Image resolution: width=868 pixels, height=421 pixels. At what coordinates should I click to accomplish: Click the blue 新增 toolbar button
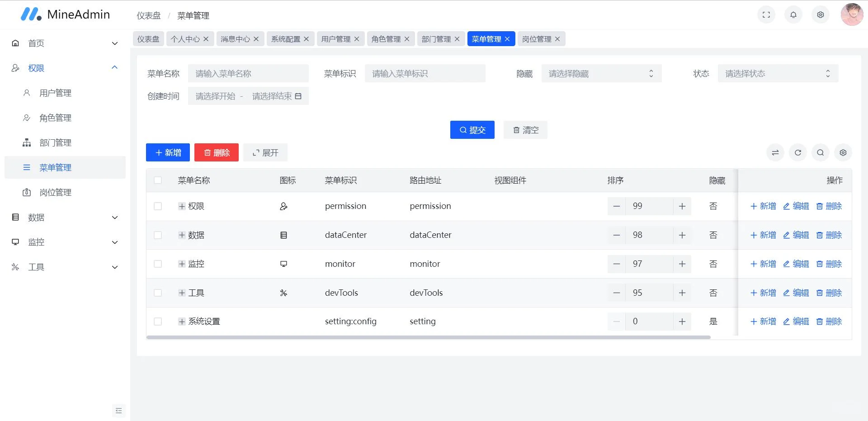coord(168,152)
